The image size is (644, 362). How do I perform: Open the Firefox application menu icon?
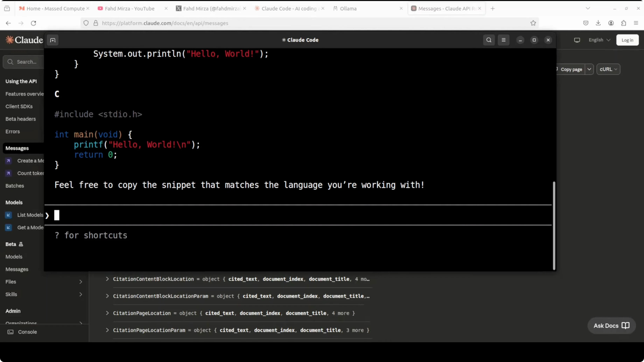[x=636, y=23]
